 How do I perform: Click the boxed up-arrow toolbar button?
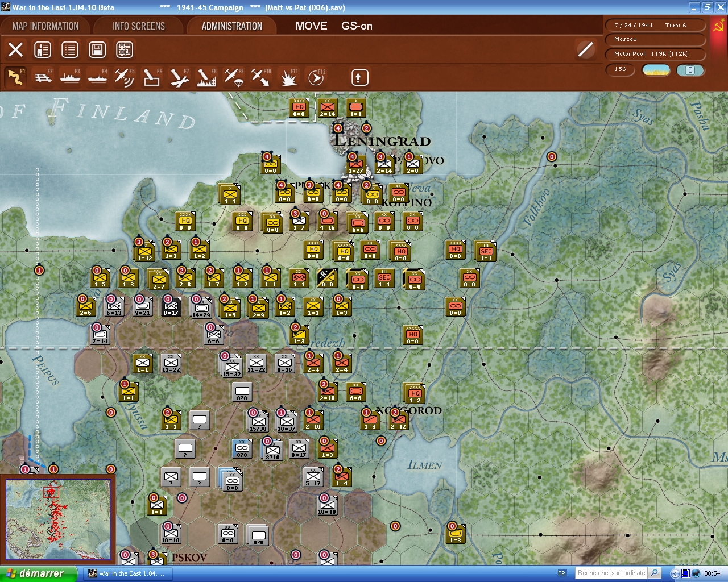359,77
